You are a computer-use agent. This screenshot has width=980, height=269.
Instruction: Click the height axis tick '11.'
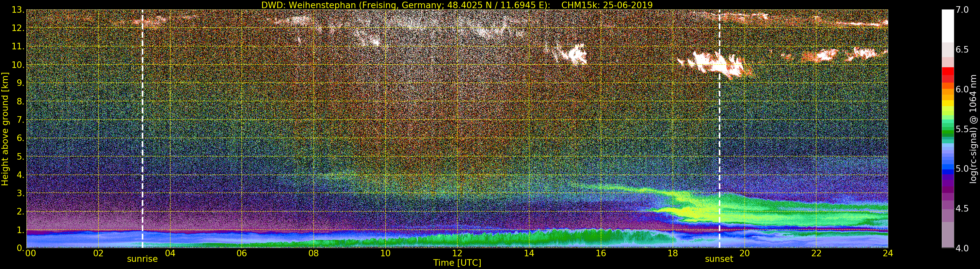click(18, 46)
